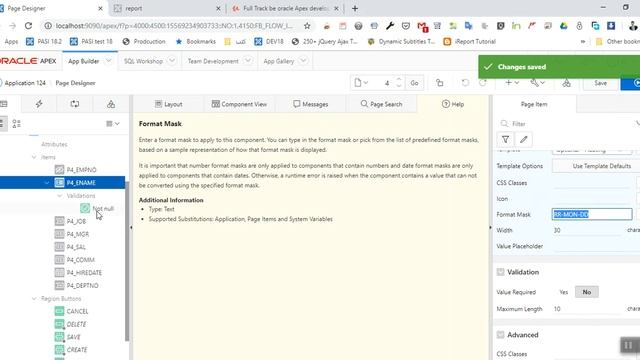Open the Dynamic Actions tree tab
This screenshot has height=360, width=640.
[39, 104]
